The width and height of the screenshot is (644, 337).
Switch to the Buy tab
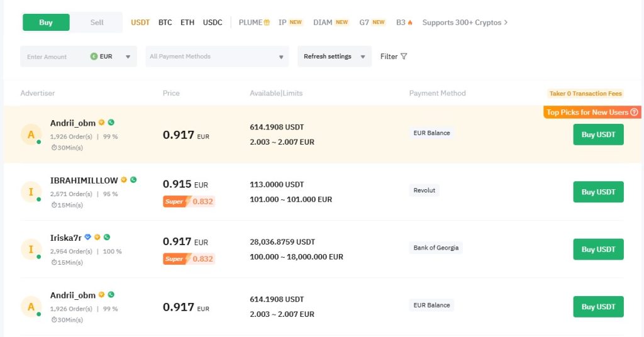(x=46, y=22)
